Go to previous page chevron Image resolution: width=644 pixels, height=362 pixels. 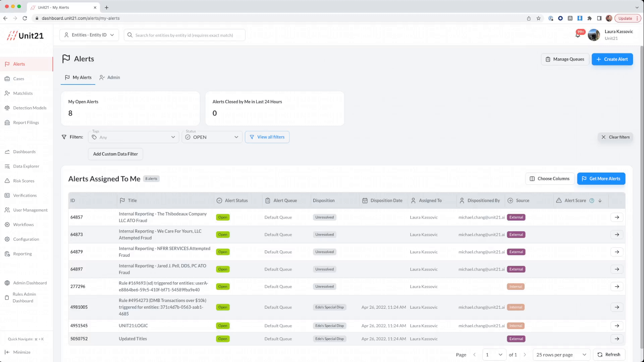(474, 355)
